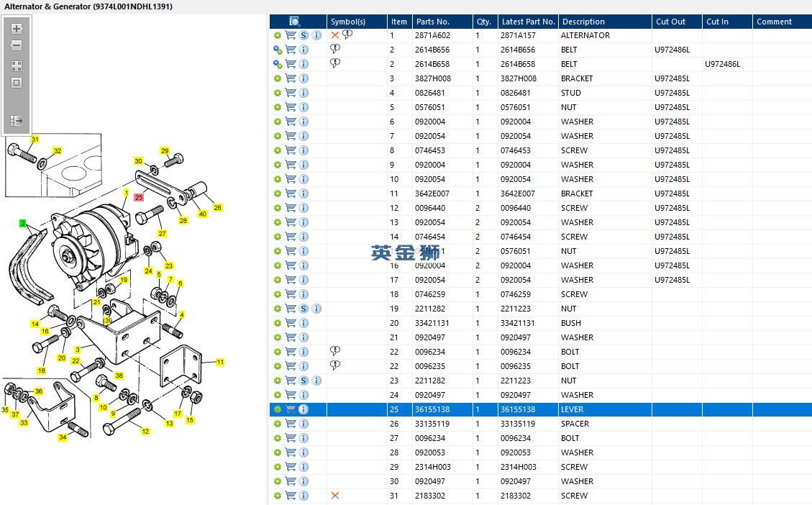Click note symbol on BELT 2614B656 row
812x505 pixels.
335,49
